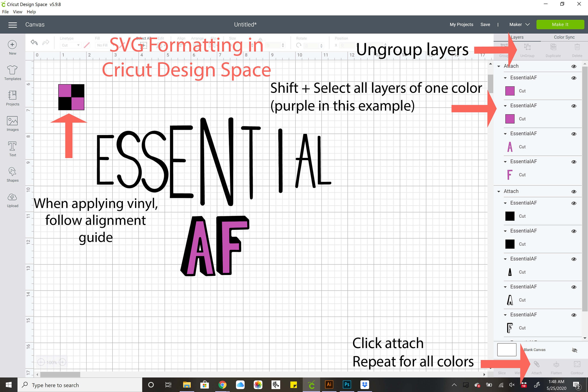Screen dimensions: 588x392
Task: Click the Undo arrow
Action: click(34, 43)
